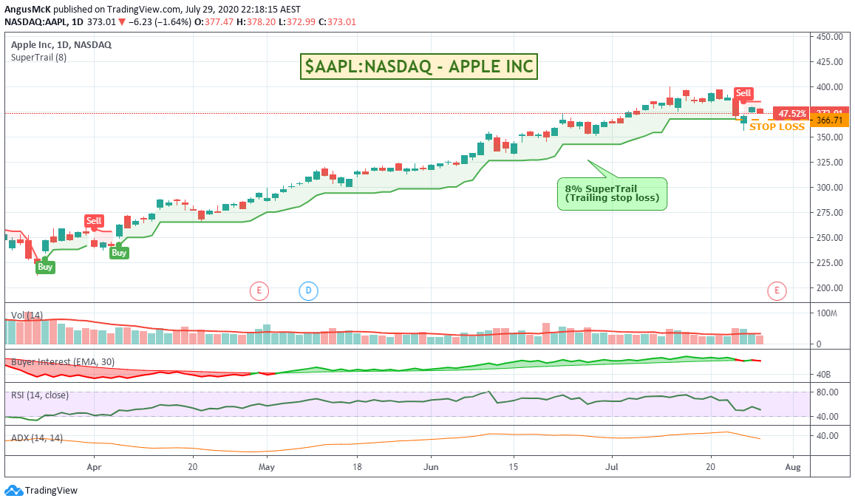Click the C:373.01 close value
Viewport: 855px width, 504px height.
(337, 22)
